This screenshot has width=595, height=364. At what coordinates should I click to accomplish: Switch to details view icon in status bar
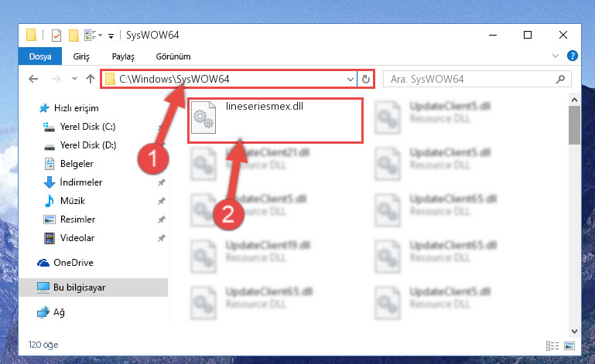(x=552, y=345)
